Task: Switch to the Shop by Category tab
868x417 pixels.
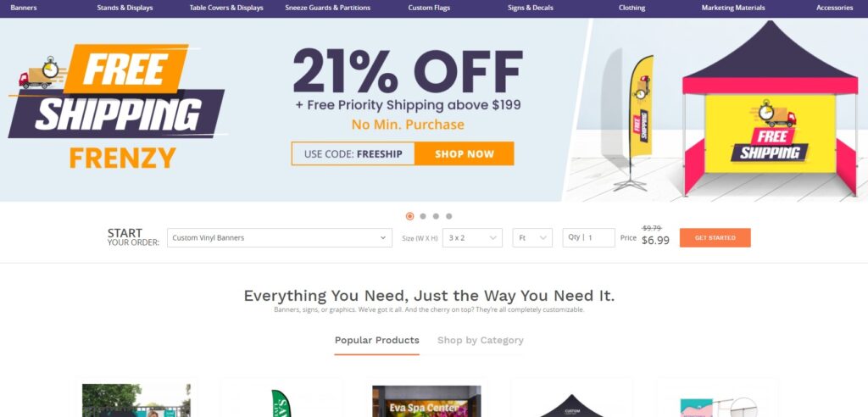Action: [481, 340]
